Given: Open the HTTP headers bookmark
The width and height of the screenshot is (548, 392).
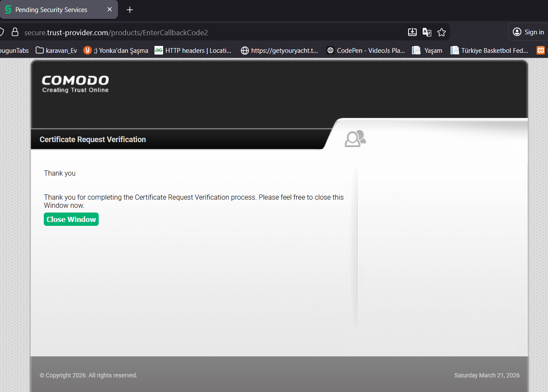Looking at the screenshot, I should [193, 51].
